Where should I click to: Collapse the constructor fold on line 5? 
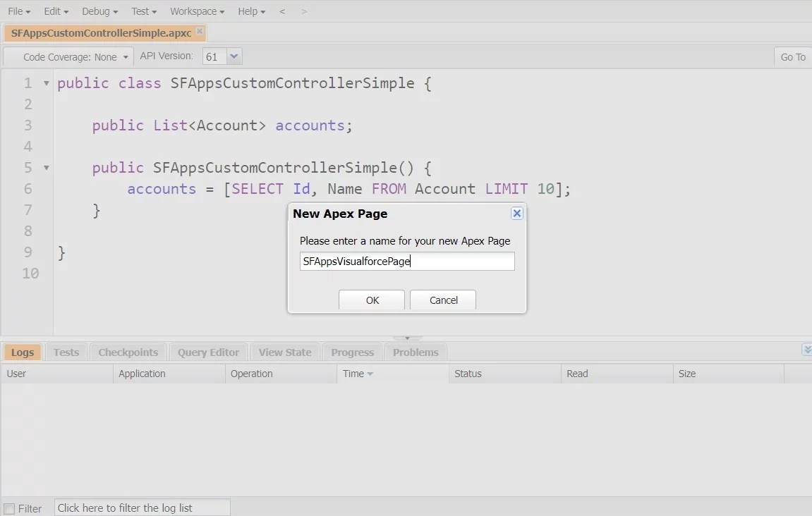pos(44,167)
